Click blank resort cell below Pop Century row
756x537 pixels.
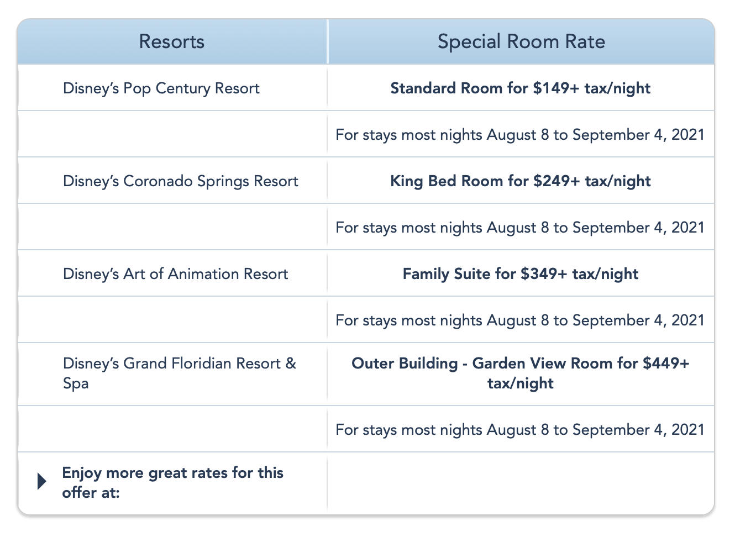point(172,135)
